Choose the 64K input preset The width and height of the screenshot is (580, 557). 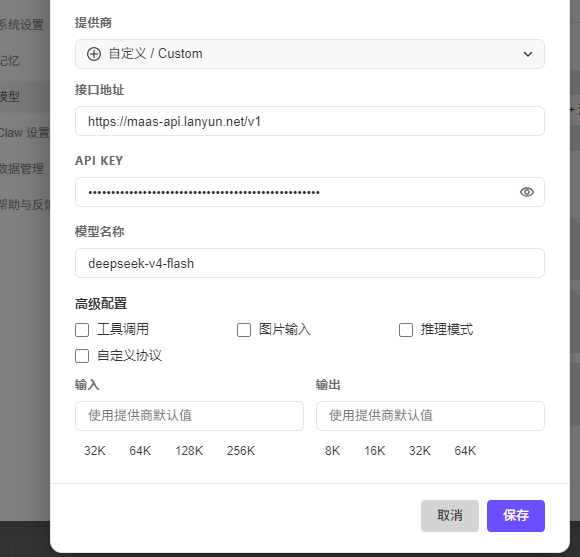tap(140, 451)
